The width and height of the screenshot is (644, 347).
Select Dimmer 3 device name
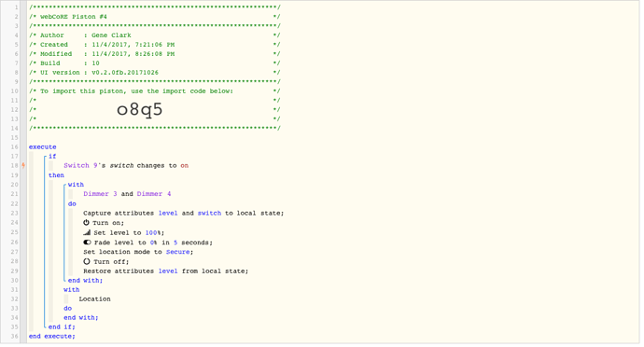100,194
